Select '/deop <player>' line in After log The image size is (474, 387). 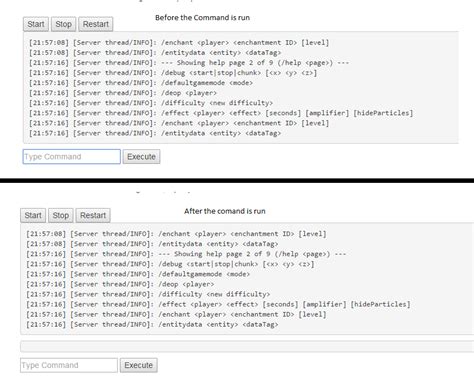coord(120,284)
